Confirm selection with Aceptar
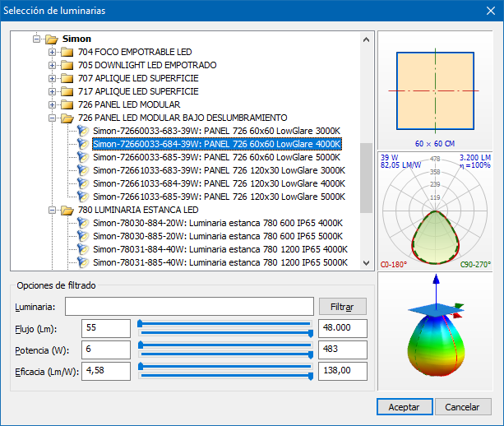Viewport: 504px width, 426px height. (x=405, y=407)
